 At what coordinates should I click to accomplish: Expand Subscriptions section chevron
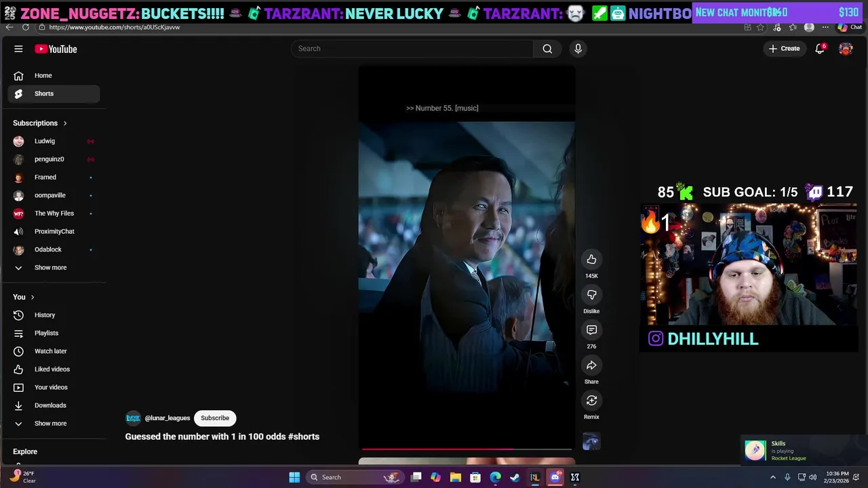65,123
